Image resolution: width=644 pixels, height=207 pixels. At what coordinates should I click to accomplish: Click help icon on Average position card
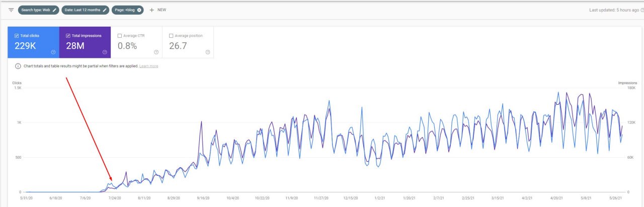click(x=207, y=52)
